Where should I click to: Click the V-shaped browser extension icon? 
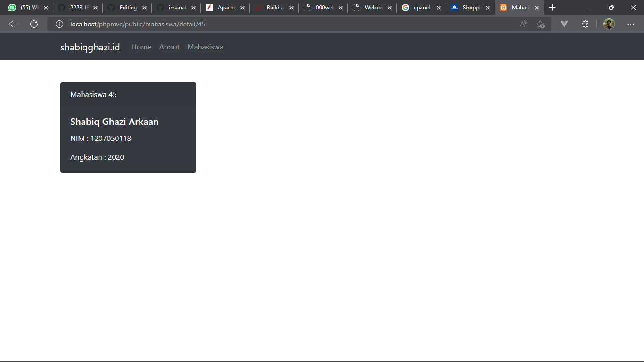click(564, 24)
